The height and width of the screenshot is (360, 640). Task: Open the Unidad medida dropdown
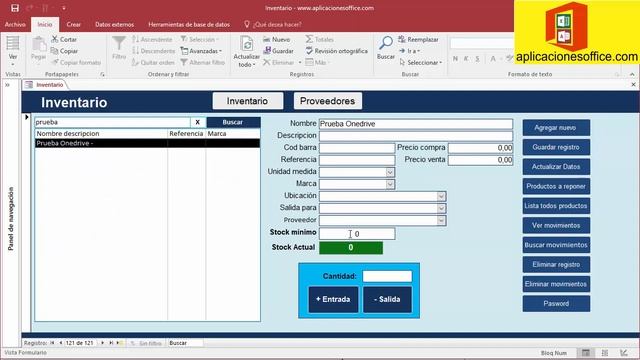[x=390, y=172]
